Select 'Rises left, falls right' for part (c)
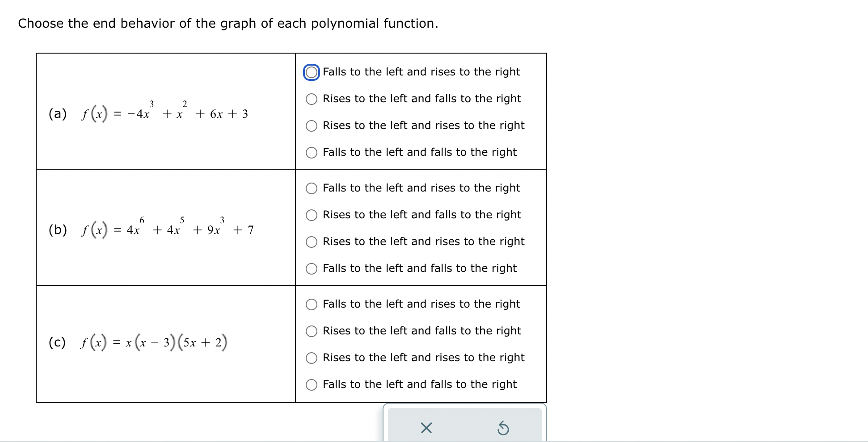 click(312, 331)
